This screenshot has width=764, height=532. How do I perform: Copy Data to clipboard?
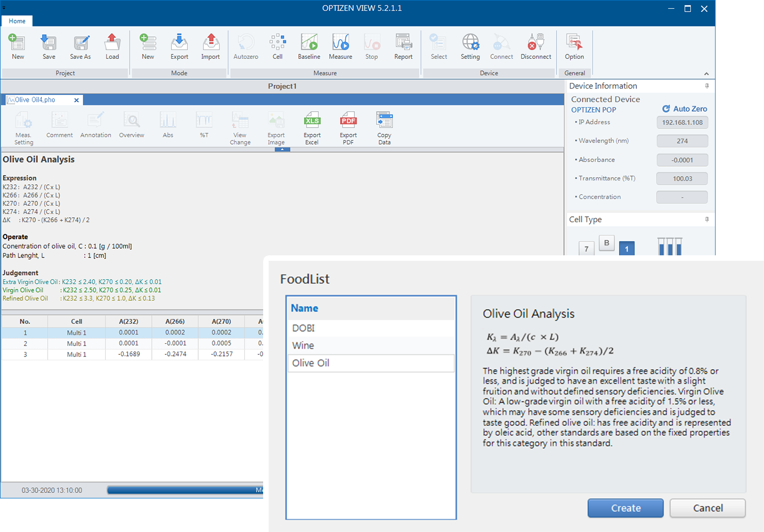(x=384, y=128)
